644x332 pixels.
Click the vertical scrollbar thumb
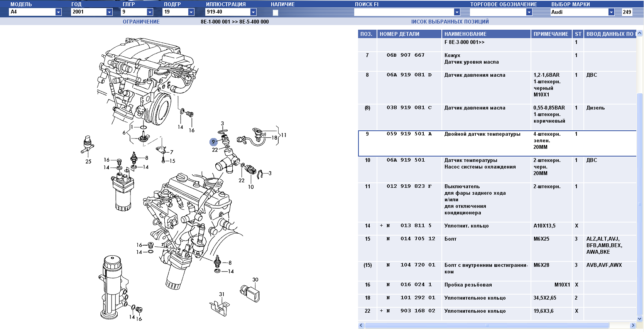coord(640,204)
